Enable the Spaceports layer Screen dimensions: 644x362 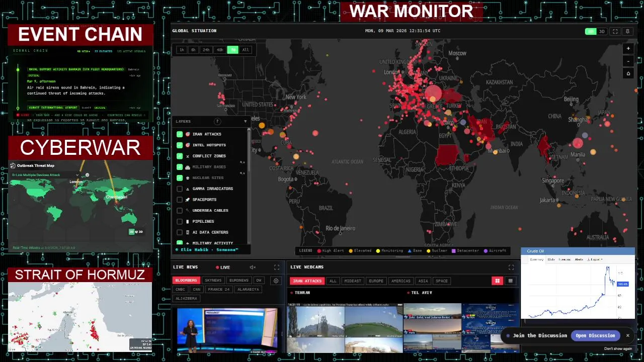pyautogui.click(x=180, y=200)
